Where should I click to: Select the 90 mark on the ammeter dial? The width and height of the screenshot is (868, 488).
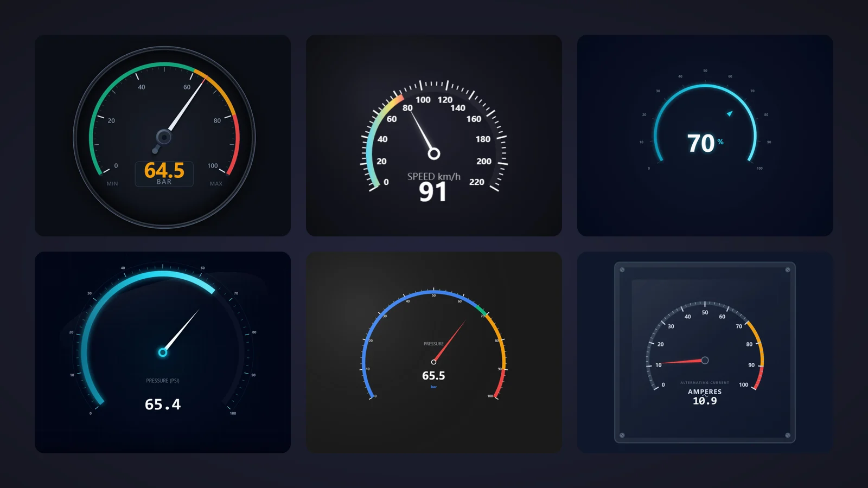[751, 365]
